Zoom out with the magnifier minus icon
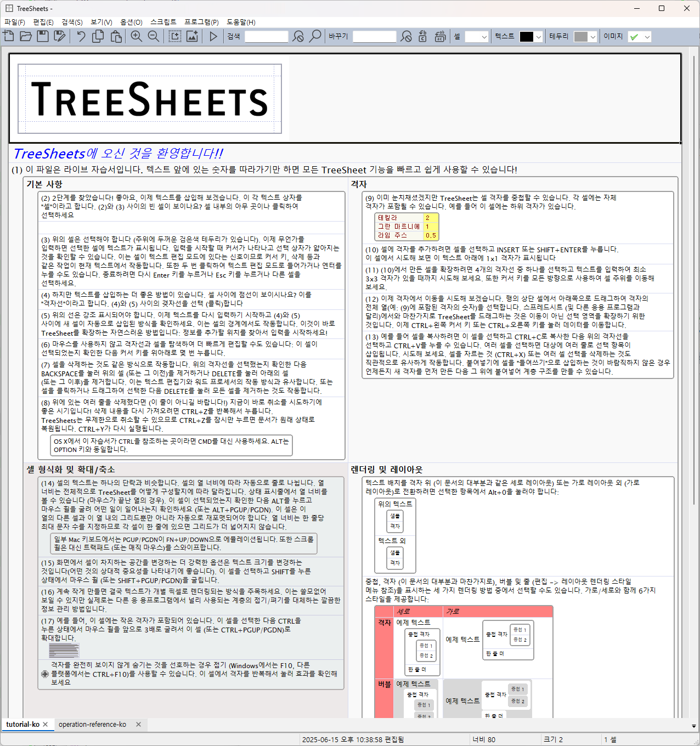The width and height of the screenshot is (700, 746). pyautogui.click(x=154, y=36)
